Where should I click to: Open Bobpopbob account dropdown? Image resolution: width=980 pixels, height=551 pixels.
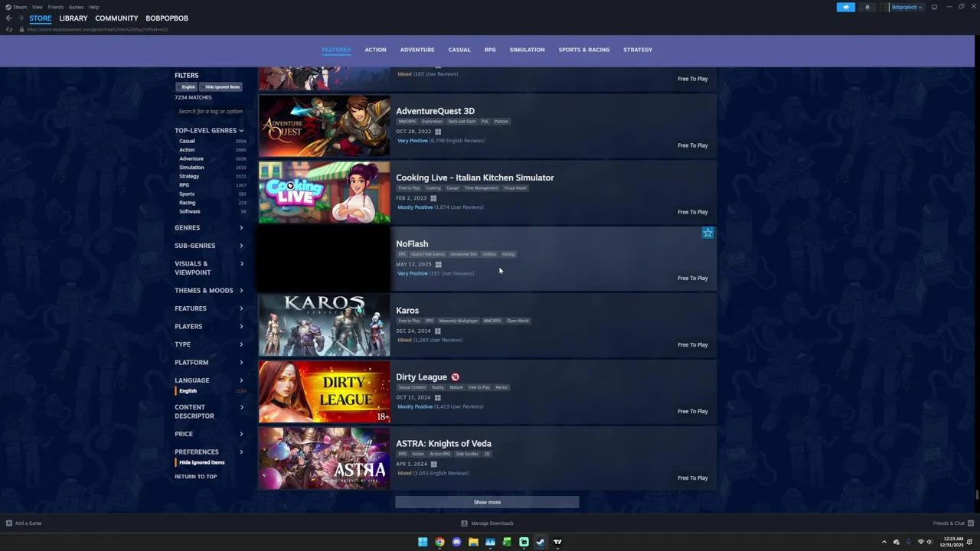click(x=906, y=7)
